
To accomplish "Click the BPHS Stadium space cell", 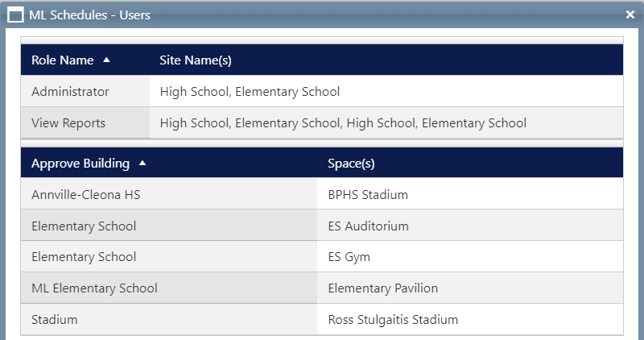I will tap(470, 194).
